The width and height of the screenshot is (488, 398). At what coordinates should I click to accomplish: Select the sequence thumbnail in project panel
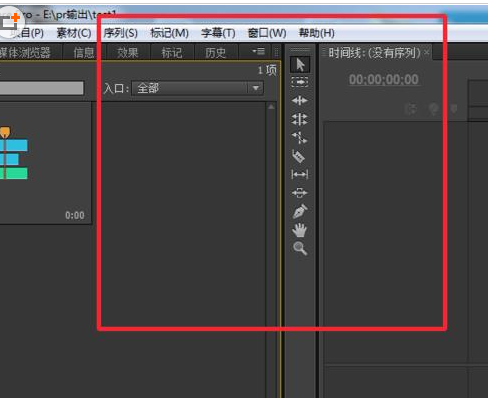coord(45,163)
